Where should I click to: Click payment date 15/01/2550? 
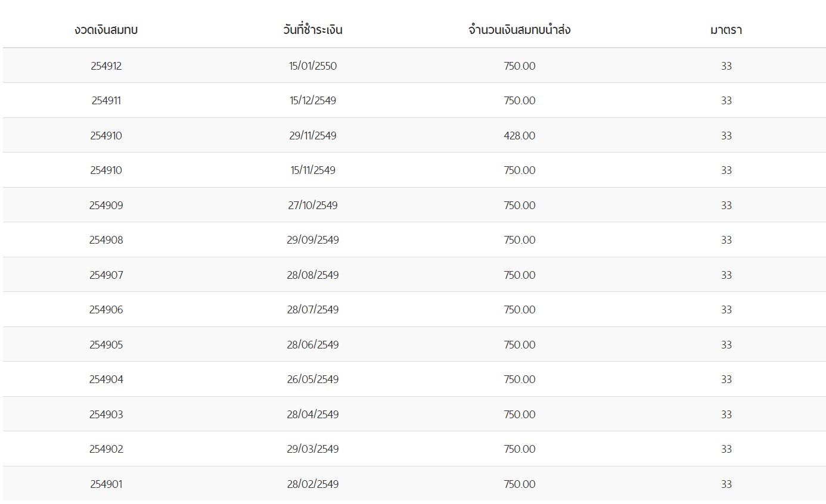pos(313,66)
